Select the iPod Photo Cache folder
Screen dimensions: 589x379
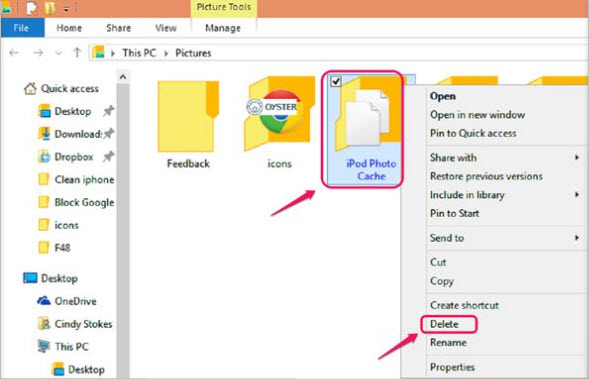coord(363,129)
